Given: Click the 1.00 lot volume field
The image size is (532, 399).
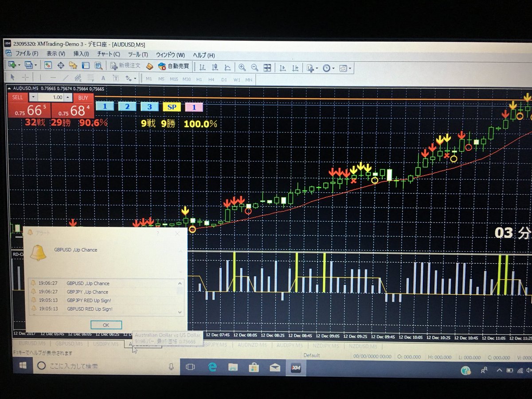Looking at the screenshot, I should pos(51,98).
